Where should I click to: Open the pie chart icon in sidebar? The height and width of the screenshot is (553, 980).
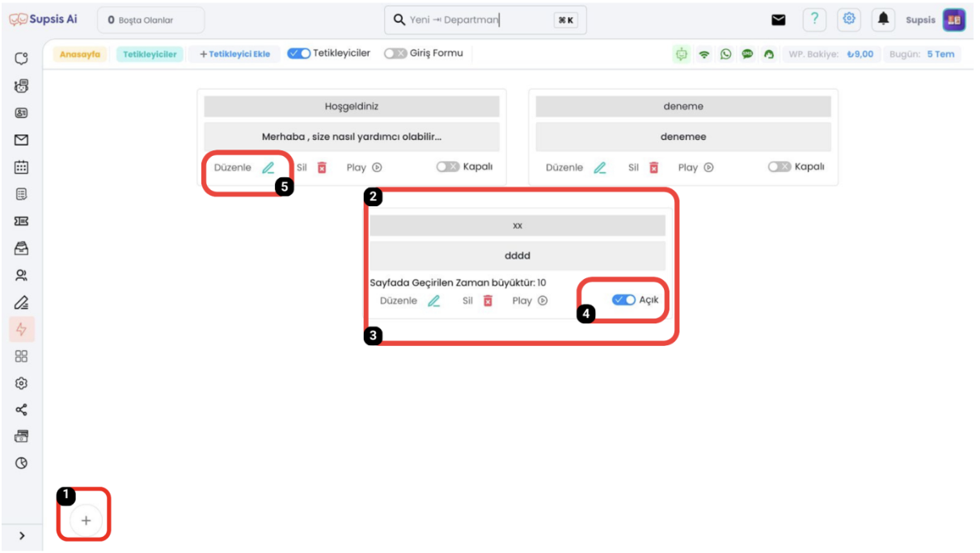pyautogui.click(x=22, y=463)
